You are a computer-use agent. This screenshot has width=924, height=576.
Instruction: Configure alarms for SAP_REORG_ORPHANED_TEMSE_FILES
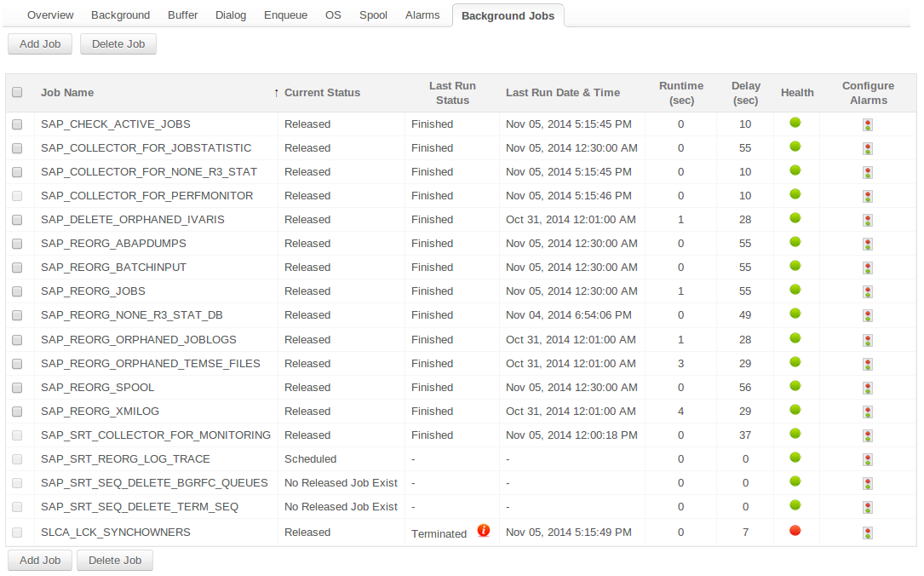(868, 364)
